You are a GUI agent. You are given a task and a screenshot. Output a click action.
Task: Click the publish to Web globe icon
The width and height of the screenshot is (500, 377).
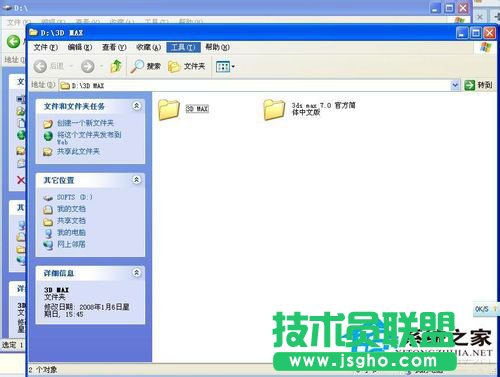48,136
